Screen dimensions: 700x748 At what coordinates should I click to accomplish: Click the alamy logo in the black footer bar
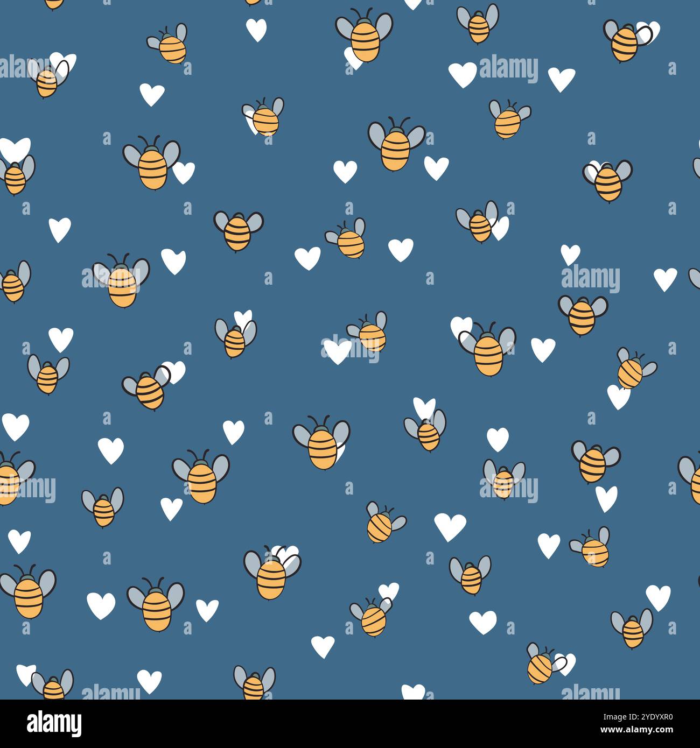click(x=54, y=724)
